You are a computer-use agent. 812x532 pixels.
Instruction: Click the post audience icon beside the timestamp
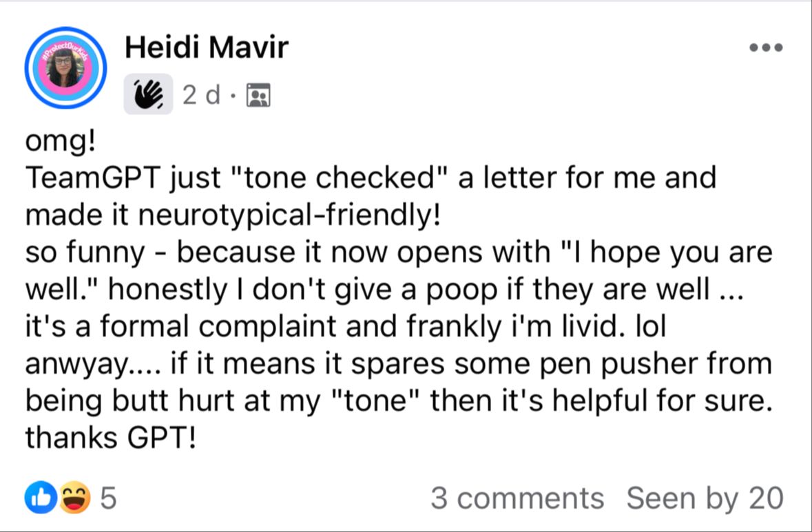(x=259, y=95)
